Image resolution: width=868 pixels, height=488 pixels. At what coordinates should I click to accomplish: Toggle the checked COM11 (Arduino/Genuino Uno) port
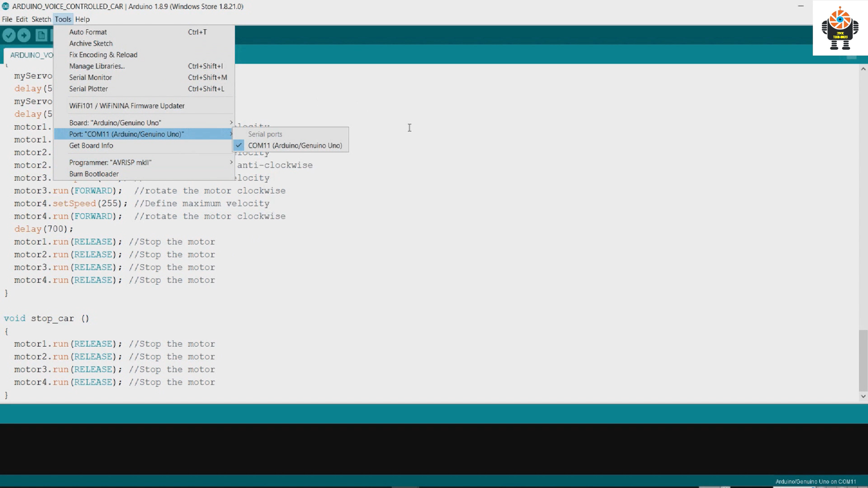[x=291, y=146]
